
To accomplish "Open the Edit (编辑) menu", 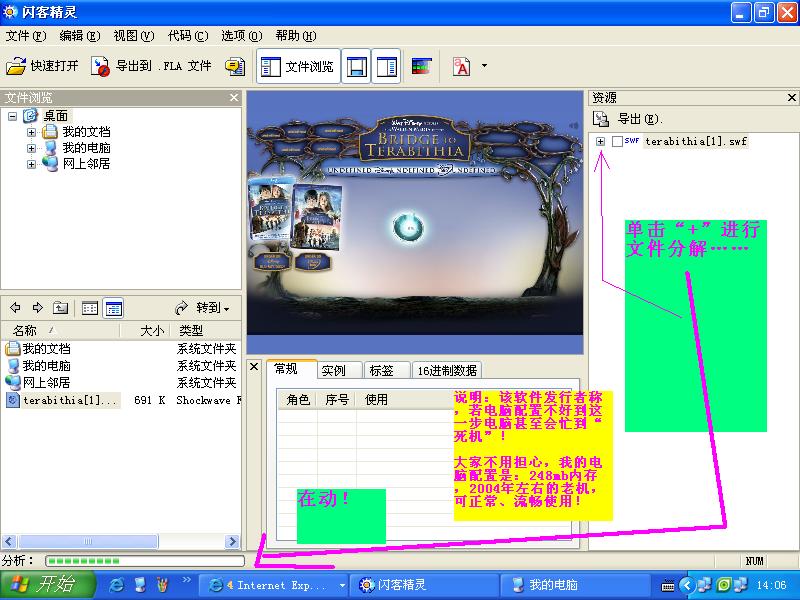I will (x=79, y=36).
